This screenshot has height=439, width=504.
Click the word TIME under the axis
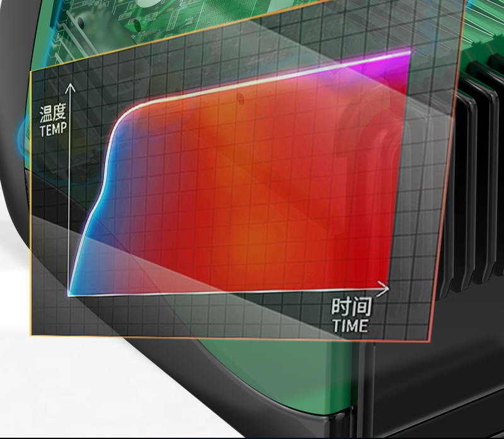(x=350, y=326)
